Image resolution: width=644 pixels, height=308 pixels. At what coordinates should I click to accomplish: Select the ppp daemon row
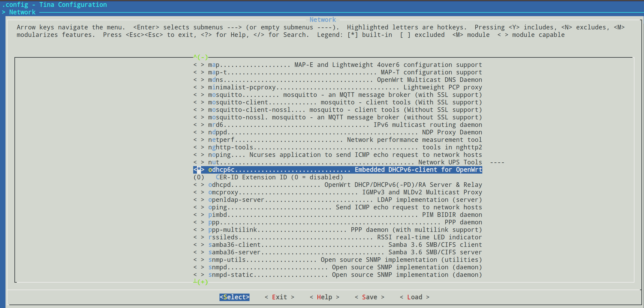(338, 222)
